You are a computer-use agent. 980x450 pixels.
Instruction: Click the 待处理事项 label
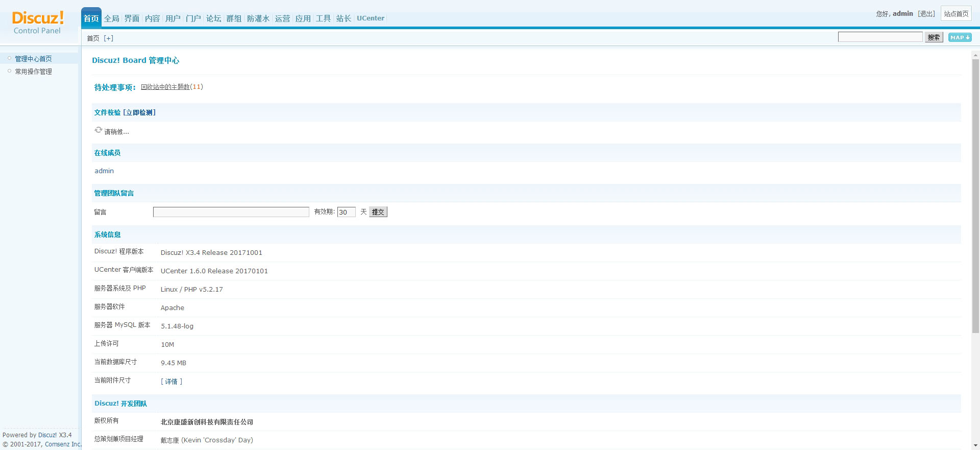coord(115,87)
